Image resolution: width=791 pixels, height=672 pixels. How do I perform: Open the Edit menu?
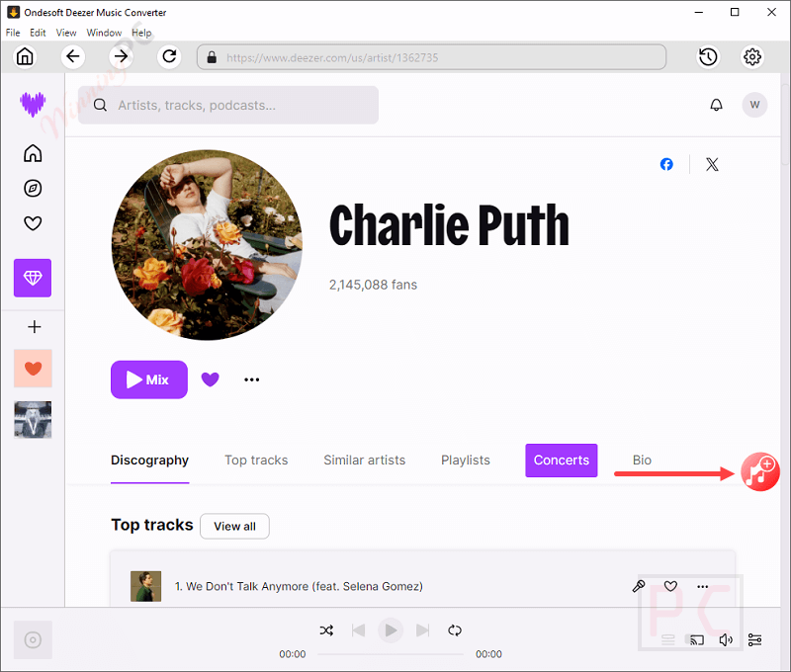tap(38, 33)
